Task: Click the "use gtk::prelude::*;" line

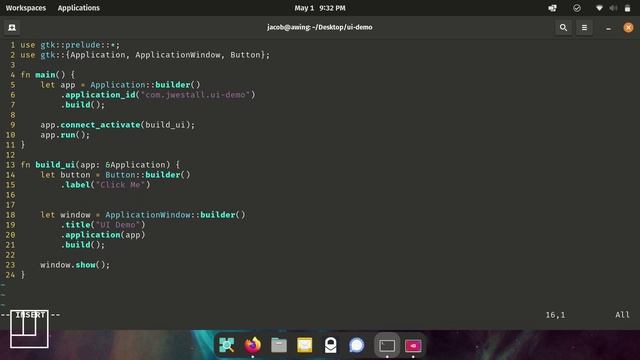Action: (x=70, y=45)
